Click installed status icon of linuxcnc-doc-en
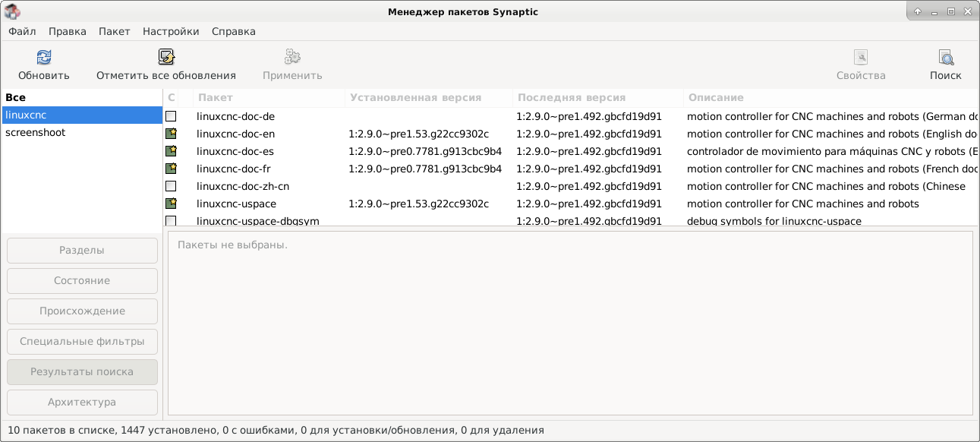This screenshot has width=980, height=442. tap(171, 134)
